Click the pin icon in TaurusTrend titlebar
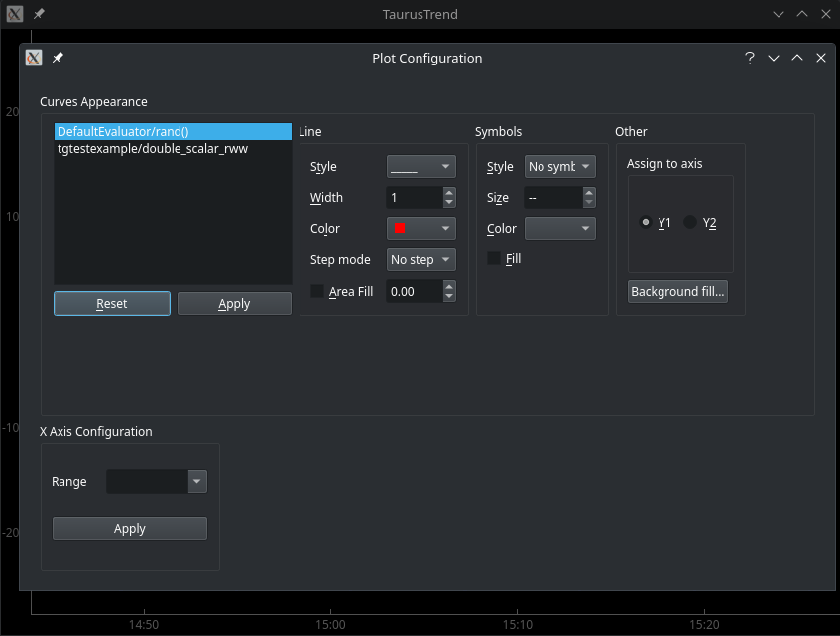Image resolution: width=840 pixels, height=636 pixels. tap(39, 14)
